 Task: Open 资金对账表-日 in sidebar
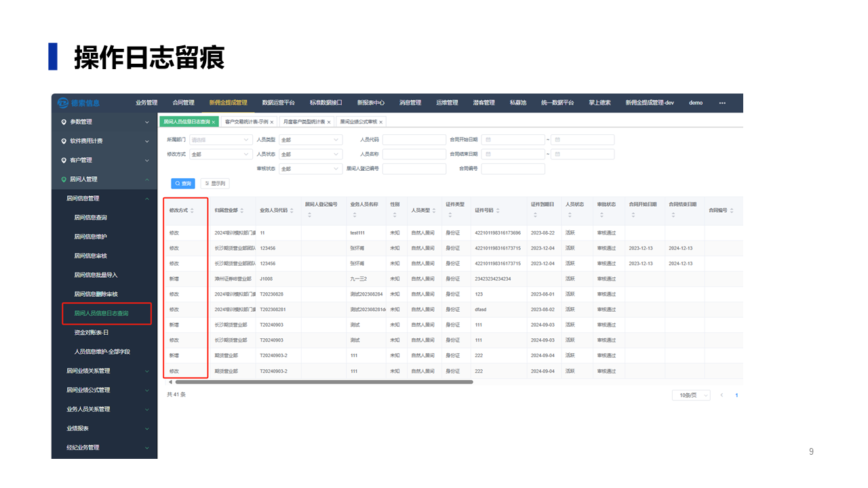(91, 333)
